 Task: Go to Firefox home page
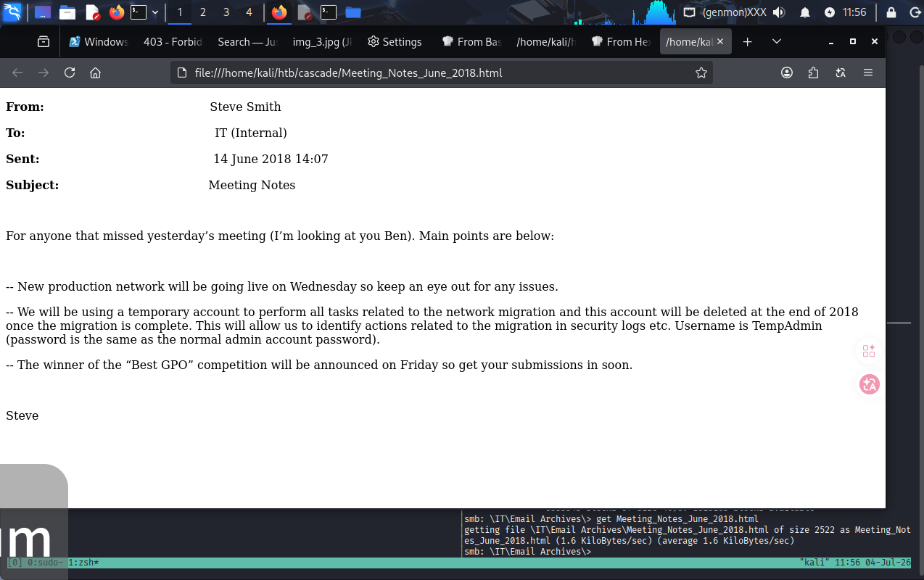[x=95, y=72]
